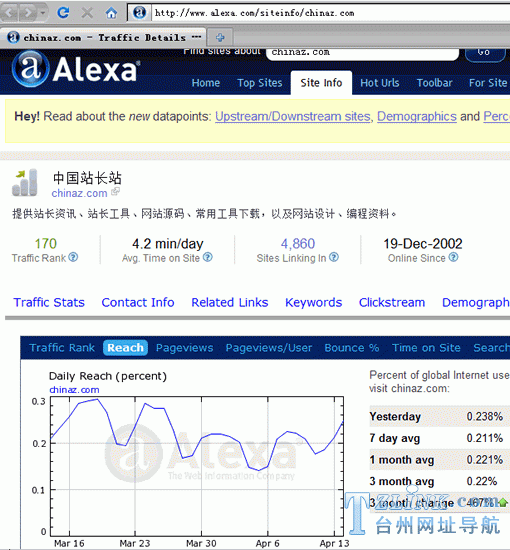Go to the browser Home icon
This screenshot has height=550, width=510.
112,13
